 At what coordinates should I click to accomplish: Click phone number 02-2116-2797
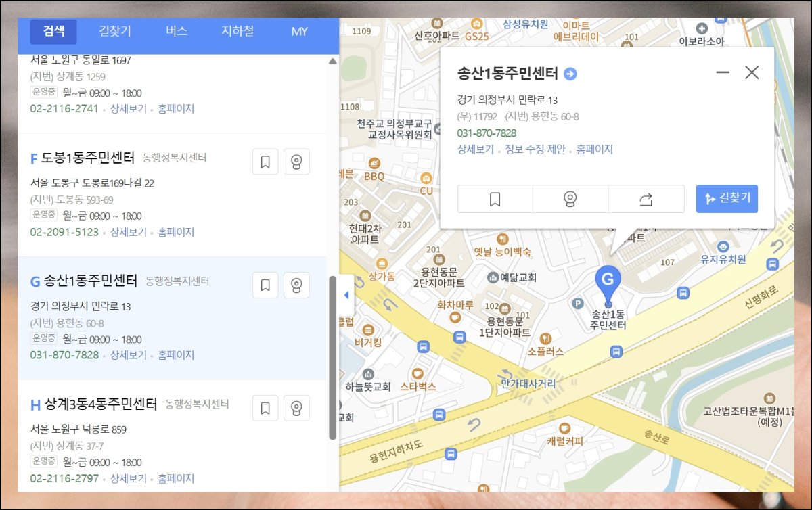[64, 478]
